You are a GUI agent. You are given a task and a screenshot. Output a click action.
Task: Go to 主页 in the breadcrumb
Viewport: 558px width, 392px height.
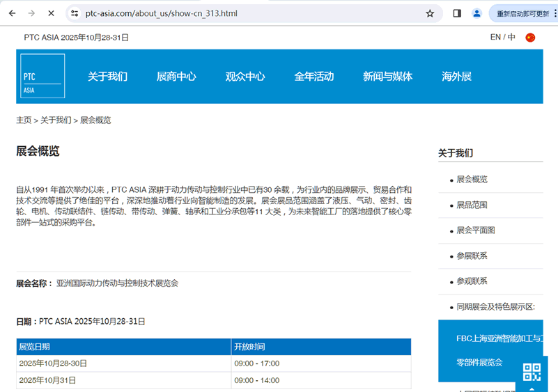[24, 120]
